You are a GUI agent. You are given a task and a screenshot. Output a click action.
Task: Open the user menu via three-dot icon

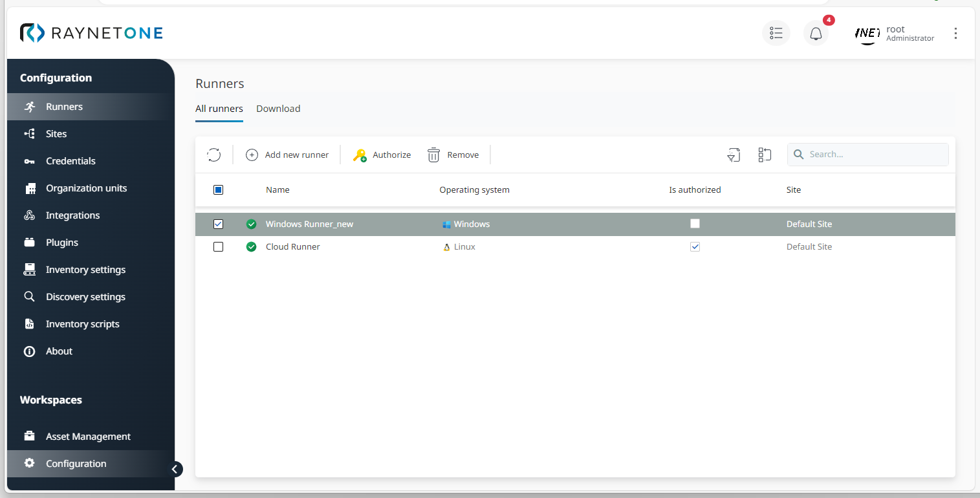pos(955,33)
